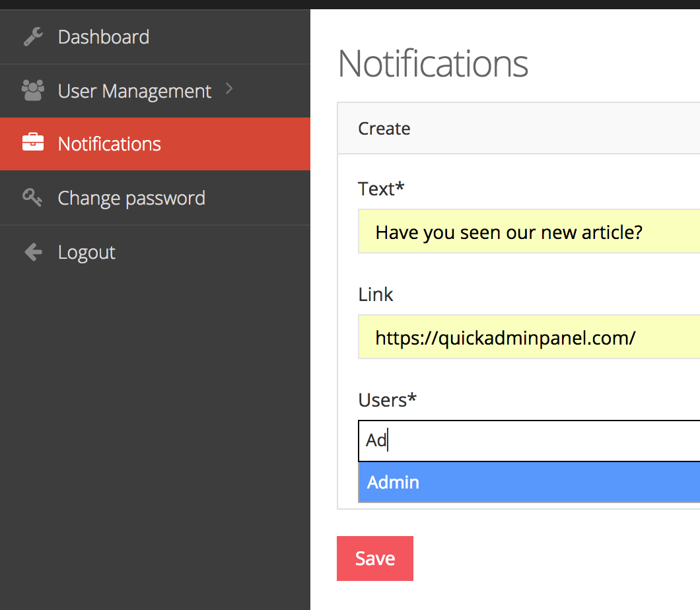Image resolution: width=700 pixels, height=610 pixels.
Task: Open the Dashboard page
Action: click(103, 37)
